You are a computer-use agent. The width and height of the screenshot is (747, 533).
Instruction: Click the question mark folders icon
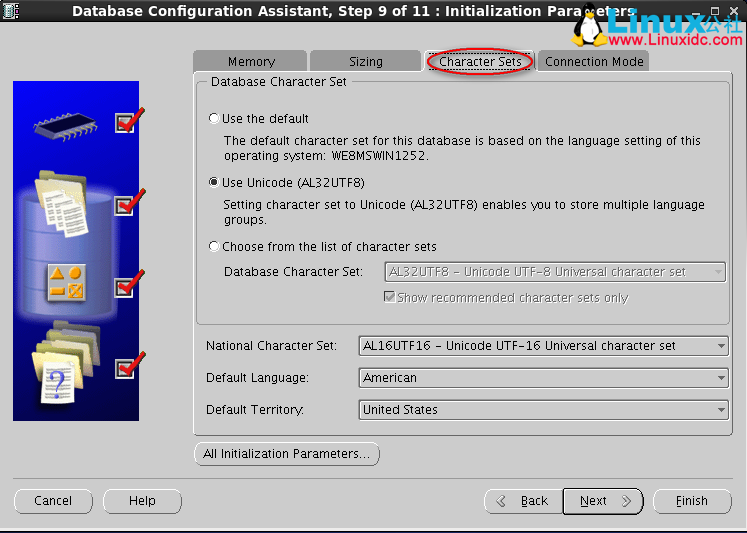[x=66, y=362]
